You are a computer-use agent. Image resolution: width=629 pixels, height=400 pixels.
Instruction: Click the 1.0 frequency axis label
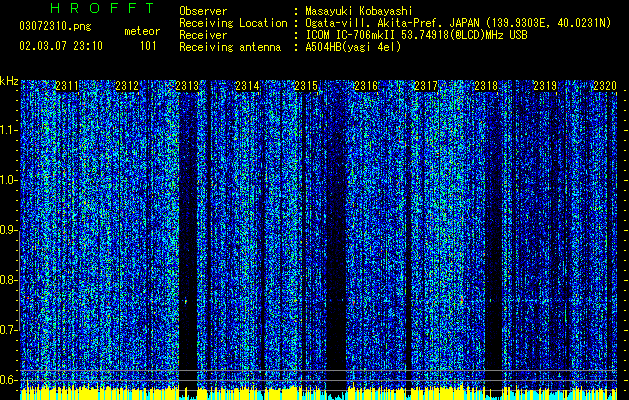pyautogui.click(x=8, y=180)
